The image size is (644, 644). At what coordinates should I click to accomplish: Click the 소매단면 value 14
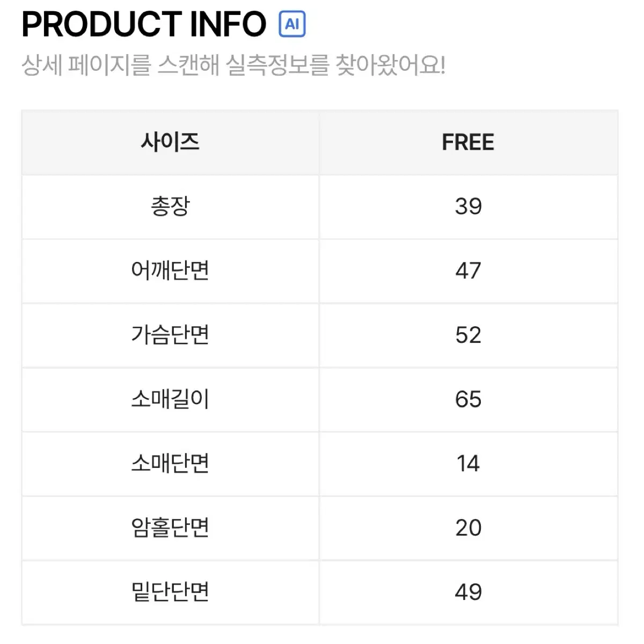click(x=468, y=464)
